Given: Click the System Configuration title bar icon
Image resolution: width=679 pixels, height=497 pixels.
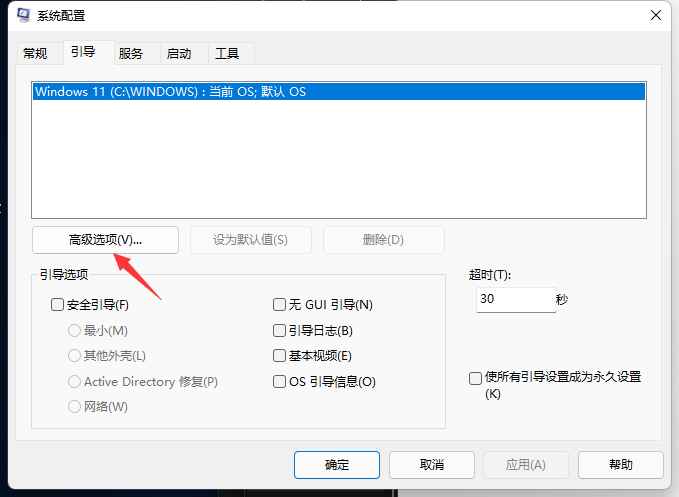Looking at the screenshot, I should pyautogui.click(x=23, y=15).
